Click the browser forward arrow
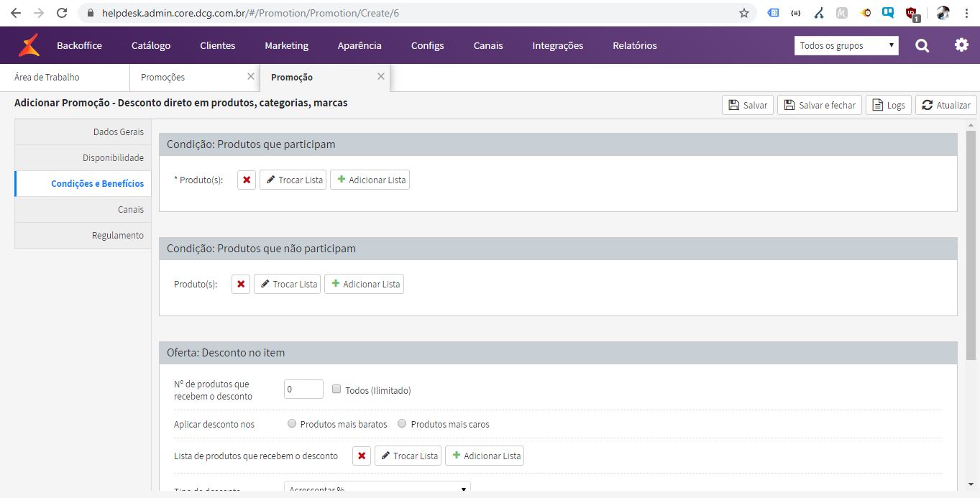The width and height of the screenshot is (980, 498). coord(39,13)
